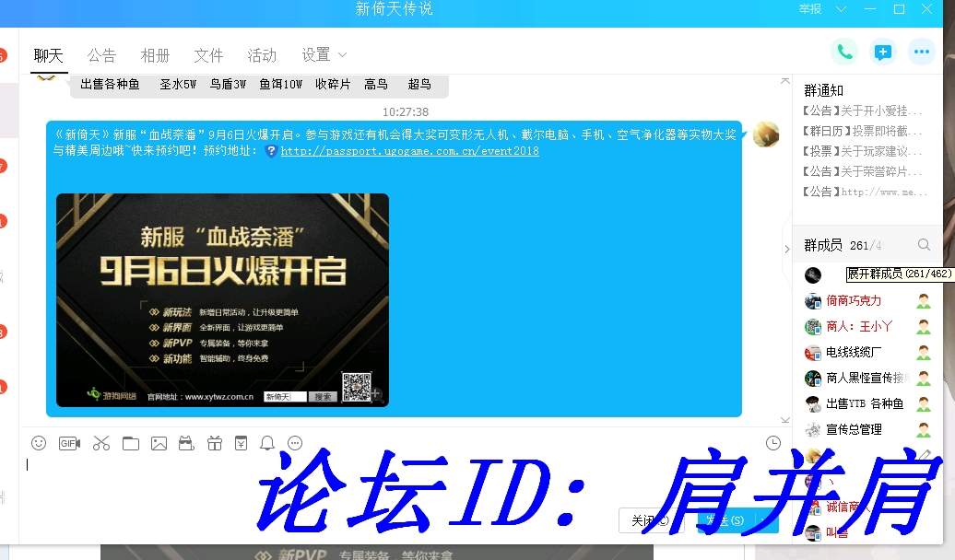
Task: Open the three-dots more options button
Action: pos(921,52)
